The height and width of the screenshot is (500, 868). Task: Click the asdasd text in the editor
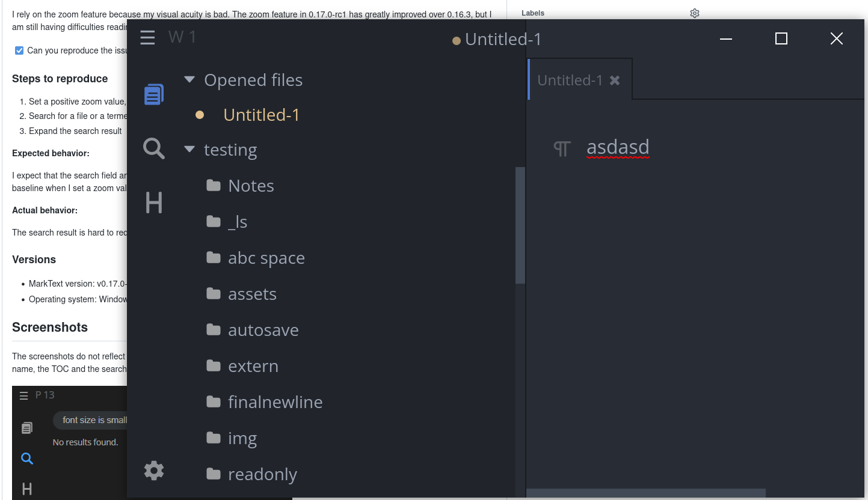[x=618, y=147]
